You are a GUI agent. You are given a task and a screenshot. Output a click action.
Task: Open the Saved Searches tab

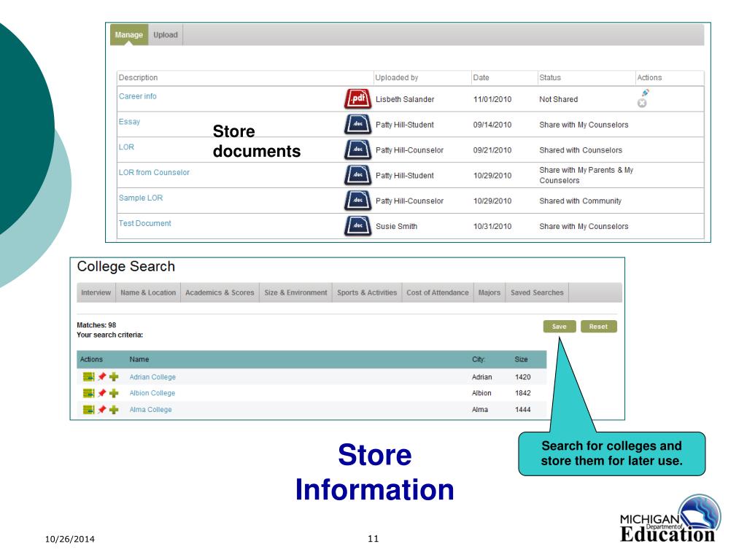point(537,292)
